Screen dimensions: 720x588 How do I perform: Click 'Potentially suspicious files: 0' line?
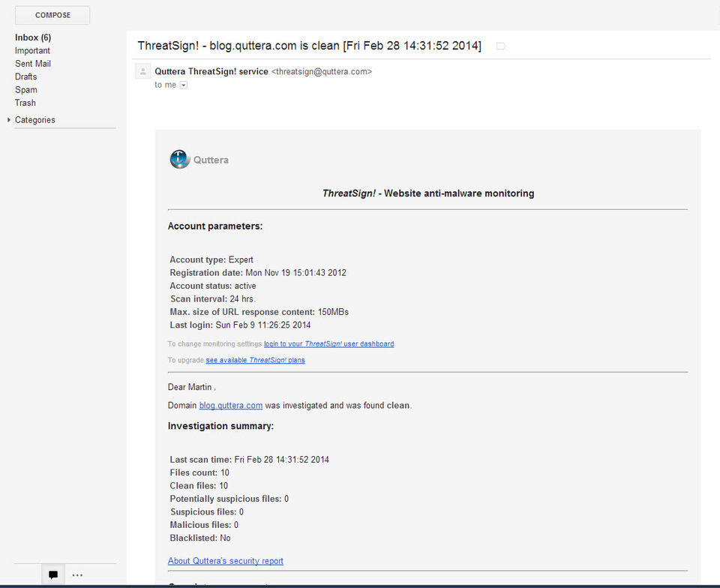tap(229, 499)
